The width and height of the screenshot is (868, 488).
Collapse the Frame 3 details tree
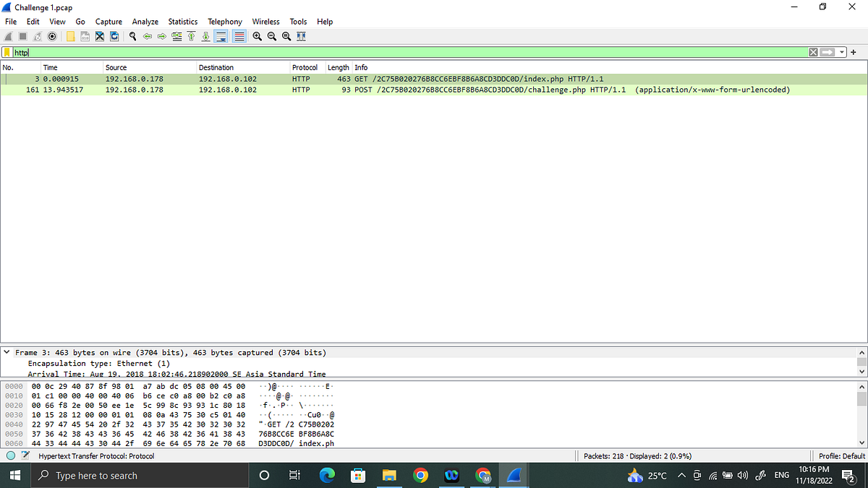pos(7,352)
